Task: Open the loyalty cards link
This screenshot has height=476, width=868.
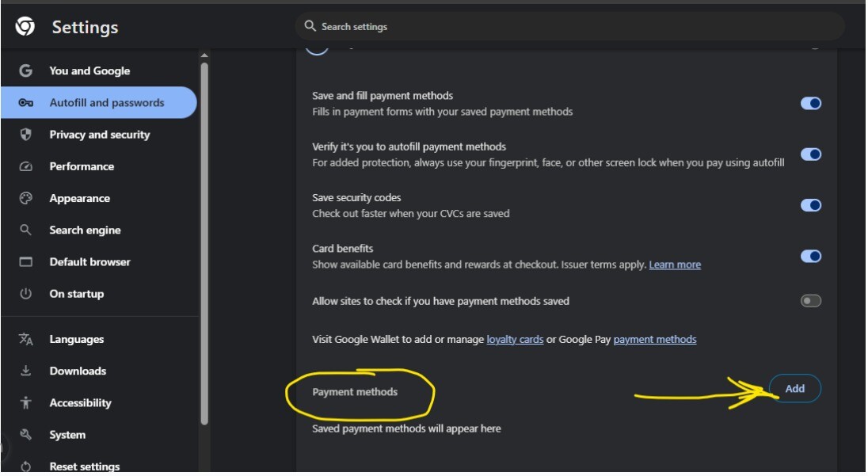Action: pos(515,339)
